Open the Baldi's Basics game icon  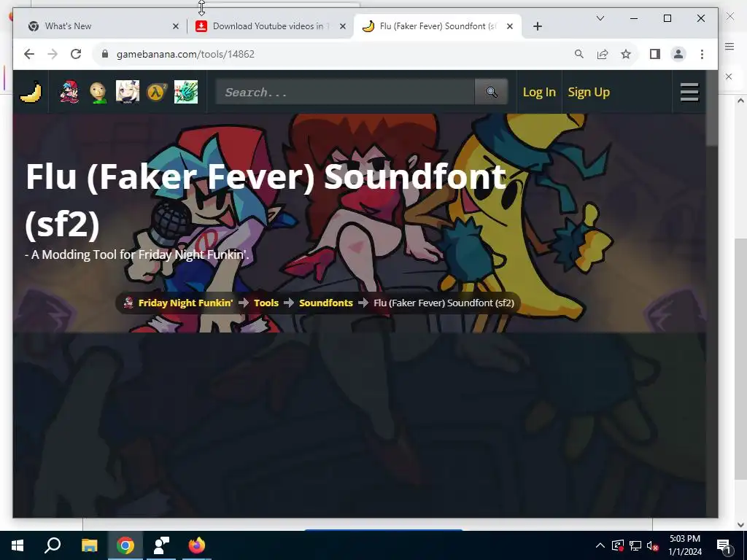coord(98,92)
